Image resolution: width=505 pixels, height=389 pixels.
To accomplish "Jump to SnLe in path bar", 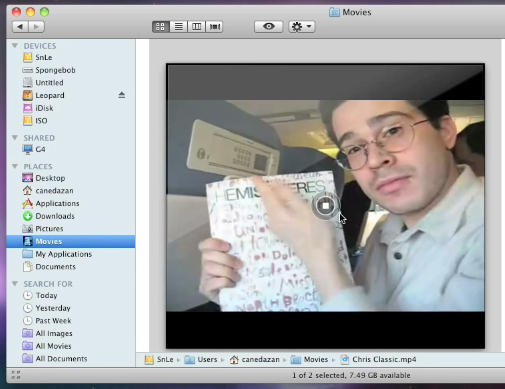I will click(x=159, y=360).
